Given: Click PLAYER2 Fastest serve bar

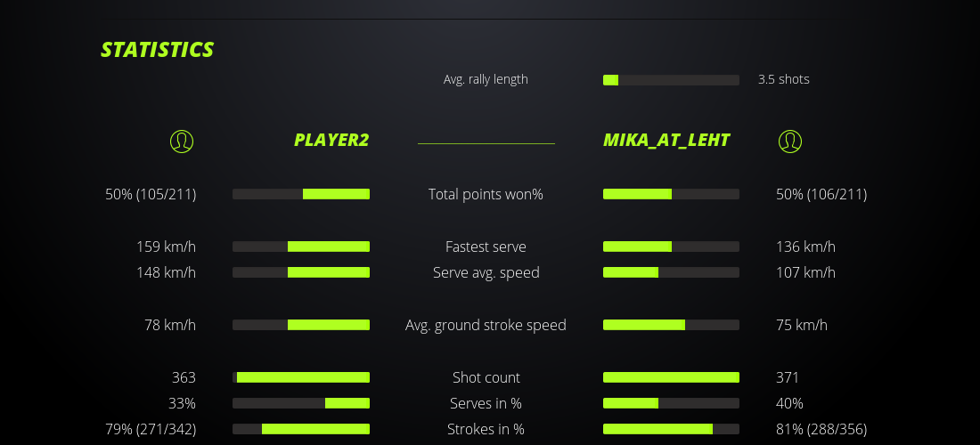Looking at the screenshot, I should [301, 247].
